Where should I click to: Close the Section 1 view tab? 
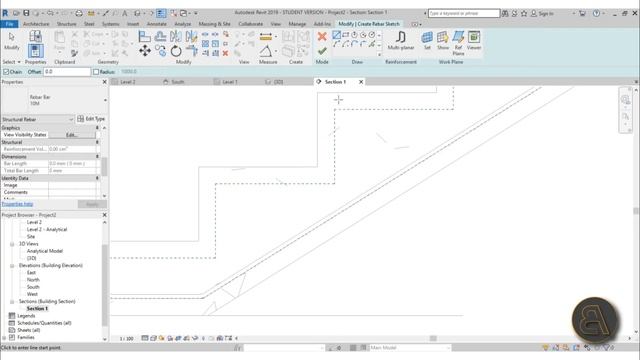(361, 82)
